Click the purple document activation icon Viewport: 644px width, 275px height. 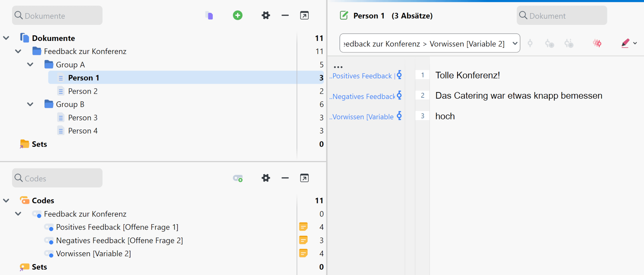tap(209, 15)
